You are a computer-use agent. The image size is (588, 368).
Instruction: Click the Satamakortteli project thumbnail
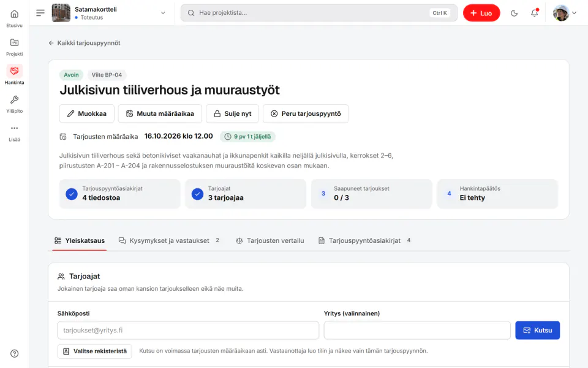pos(61,13)
